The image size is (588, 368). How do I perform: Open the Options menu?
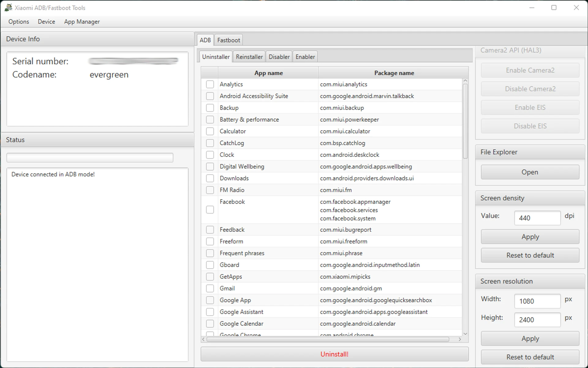pos(19,21)
